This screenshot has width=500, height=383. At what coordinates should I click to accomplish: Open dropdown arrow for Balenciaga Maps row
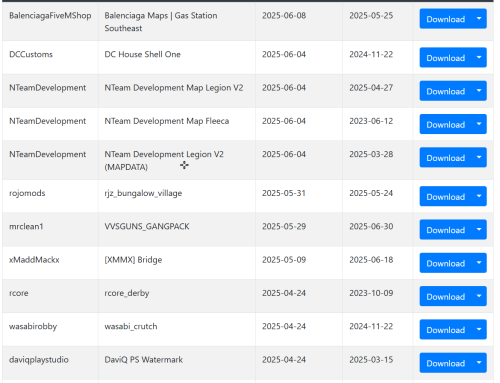(x=479, y=19)
